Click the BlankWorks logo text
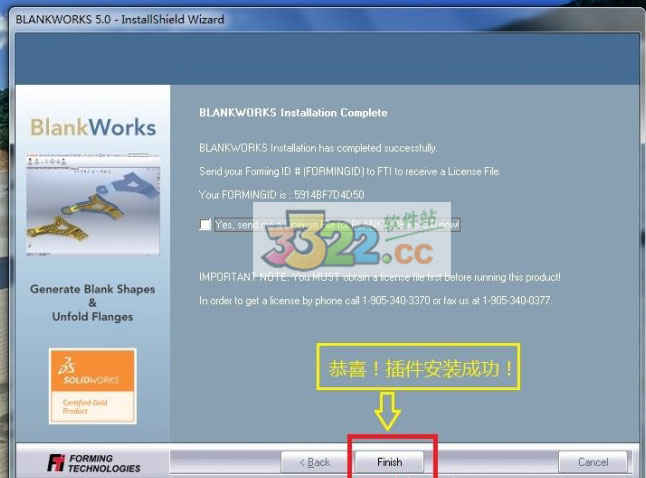 93,127
